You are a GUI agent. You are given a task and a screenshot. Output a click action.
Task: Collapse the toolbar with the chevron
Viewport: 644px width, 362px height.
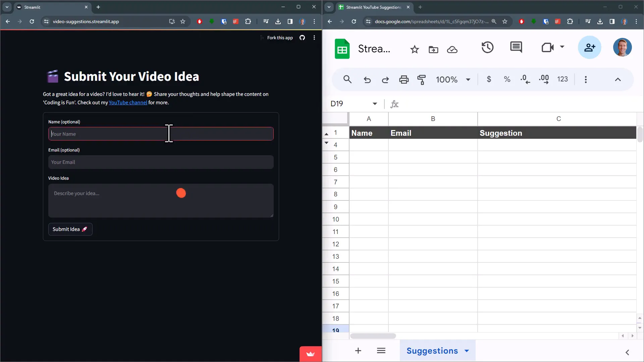[618, 79]
